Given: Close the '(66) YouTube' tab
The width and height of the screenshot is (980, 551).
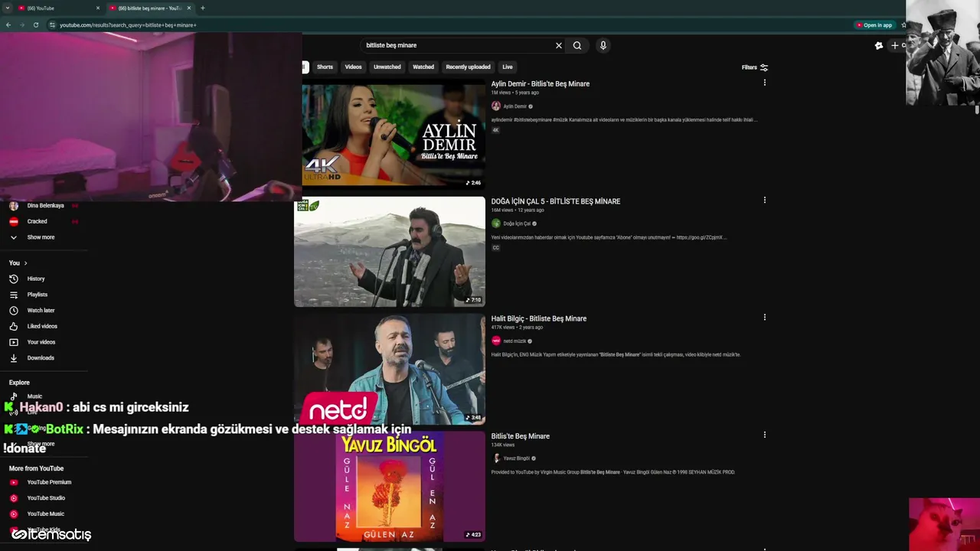Looking at the screenshot, I should click(x=98, y=8).
